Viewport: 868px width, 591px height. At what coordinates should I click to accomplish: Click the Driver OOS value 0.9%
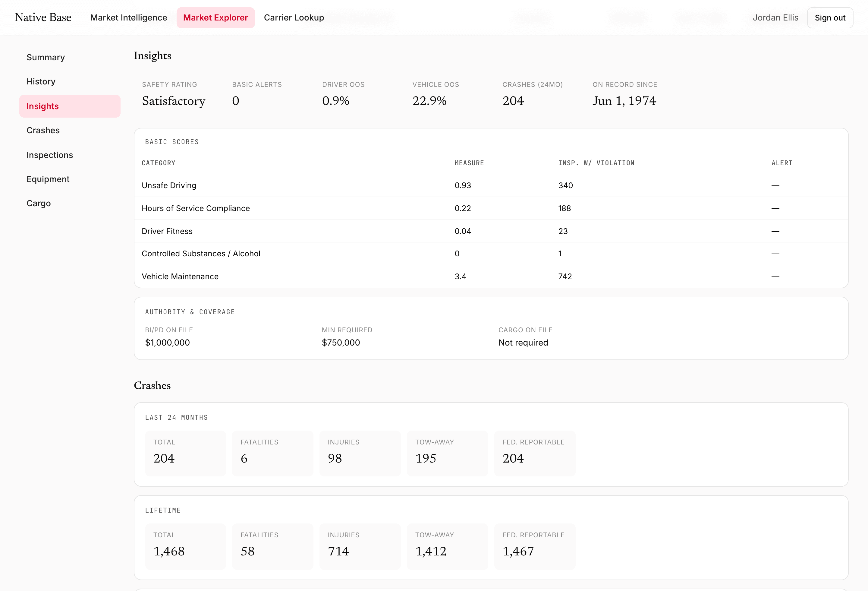pos(336,101)
